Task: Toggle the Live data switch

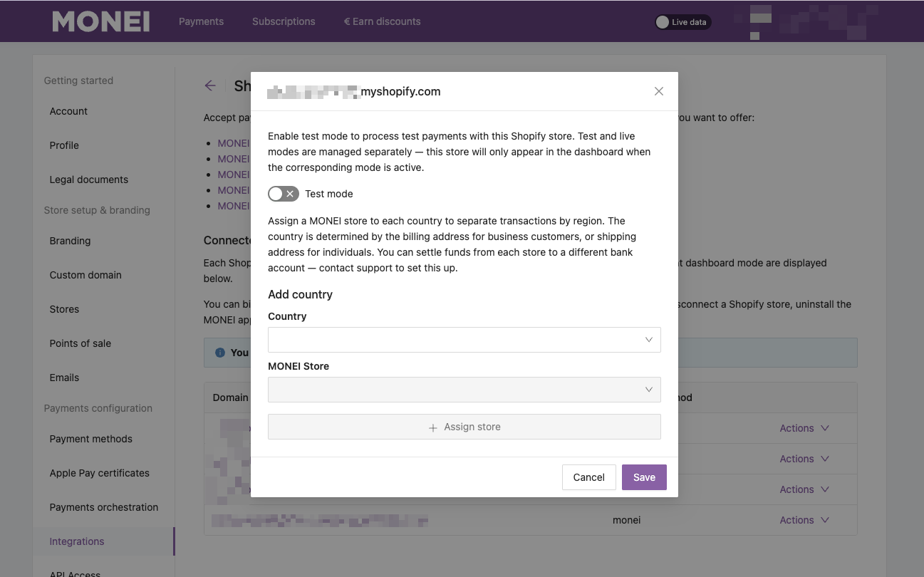Action: pos(682,22)
